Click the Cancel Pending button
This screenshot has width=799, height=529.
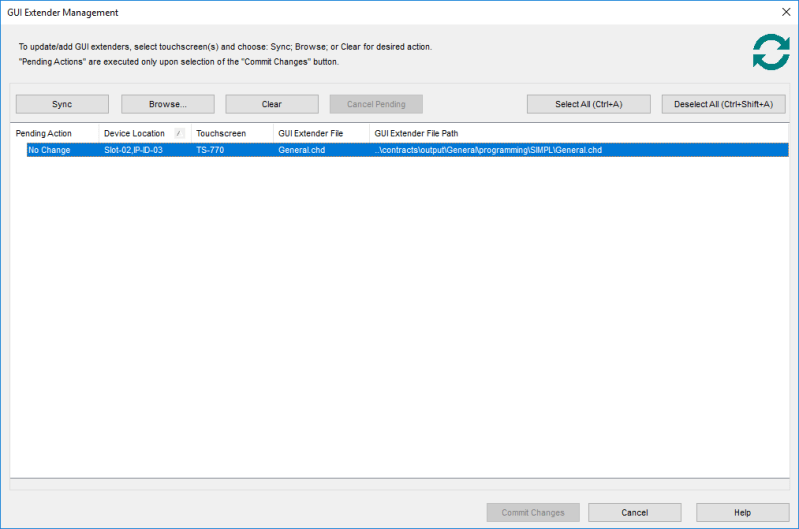pos(376,104)
